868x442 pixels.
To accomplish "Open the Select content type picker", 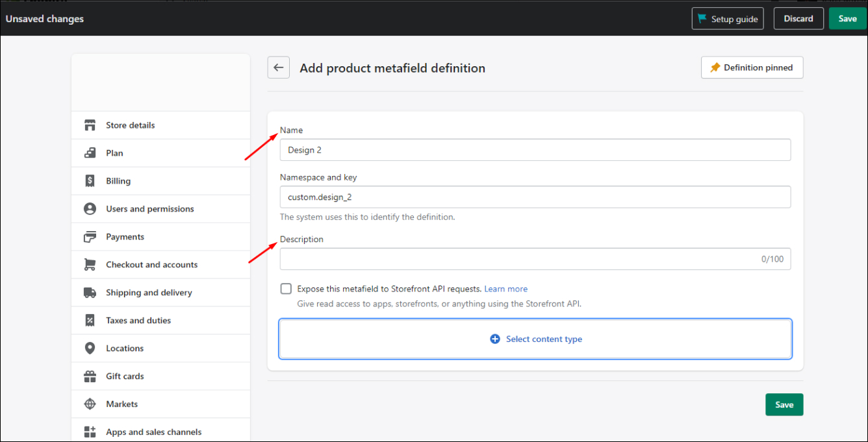I will point(535,339).
